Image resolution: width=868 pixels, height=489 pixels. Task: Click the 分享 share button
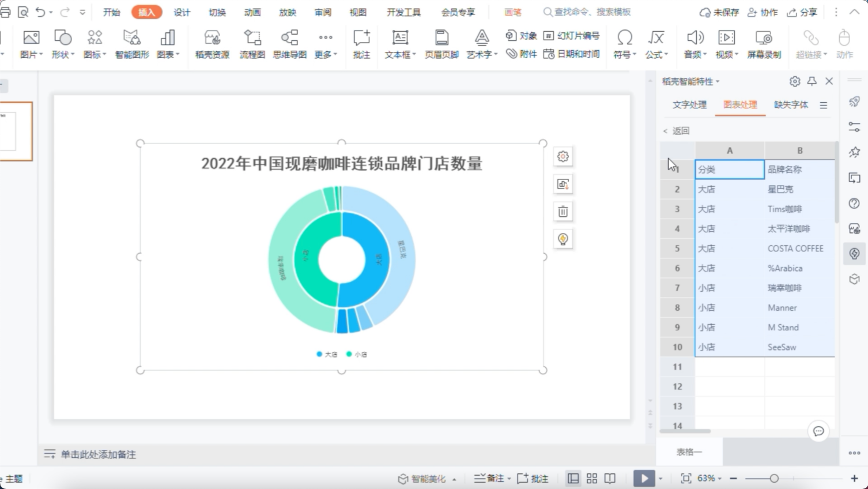[x=802, y=12]
